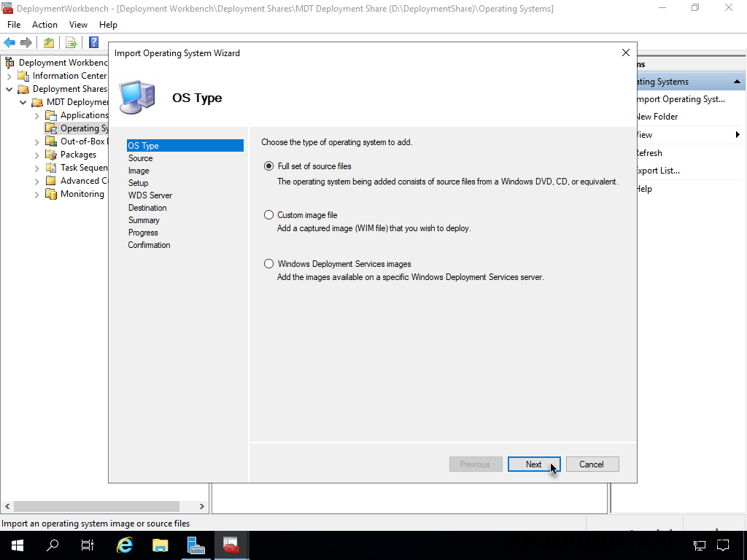Expand the Advanced Configuration node
The image size is (747, 560).
(36, 182)
